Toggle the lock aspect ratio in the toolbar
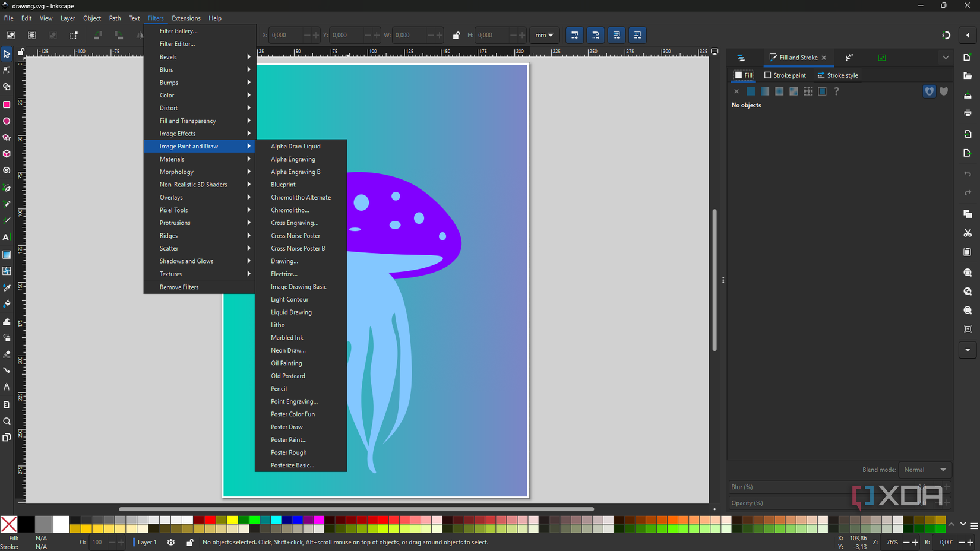Screen dimensions: 980x551 pos(456,35)
